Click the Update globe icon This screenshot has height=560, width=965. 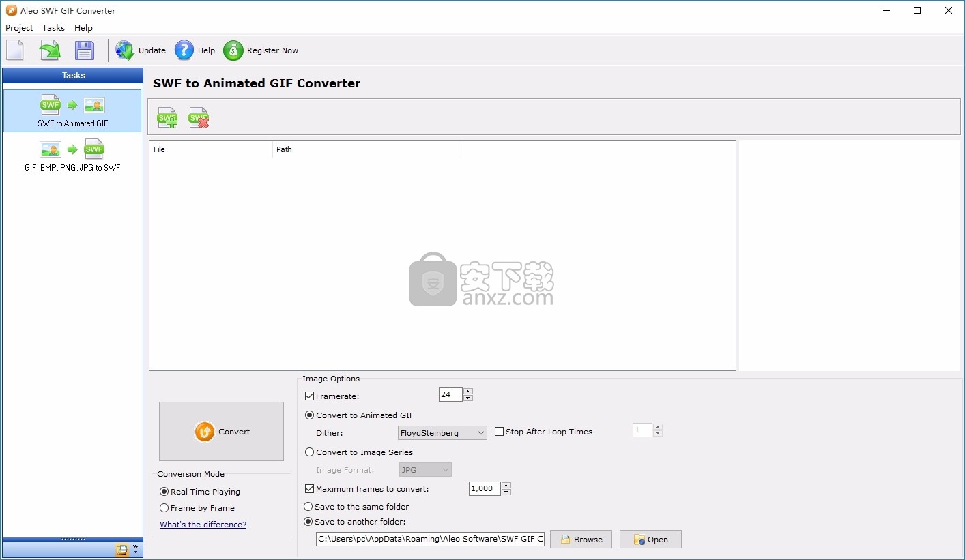[x=125, y=50]
